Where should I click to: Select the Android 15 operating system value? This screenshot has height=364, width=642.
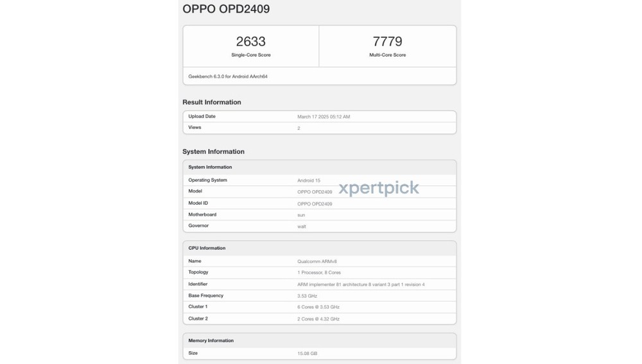(309, 180)
